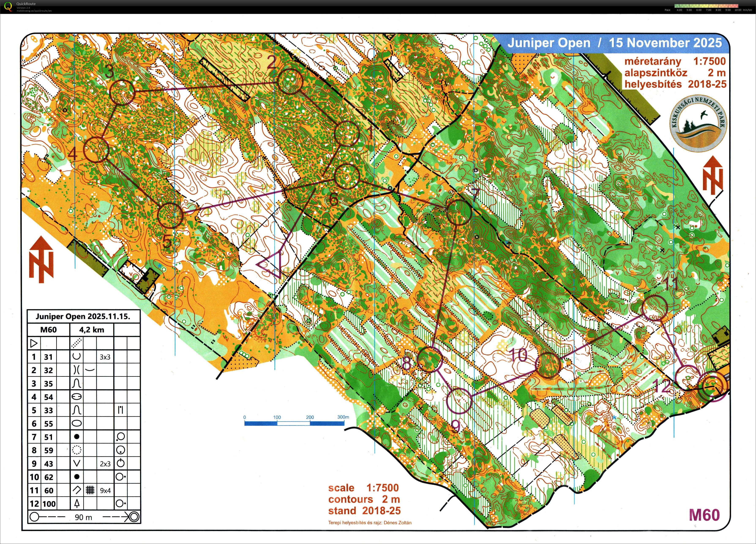The width and height of the screenshot is (756, 544).
Task: Click the right red north arrow
Action: (x=713, y=176)
